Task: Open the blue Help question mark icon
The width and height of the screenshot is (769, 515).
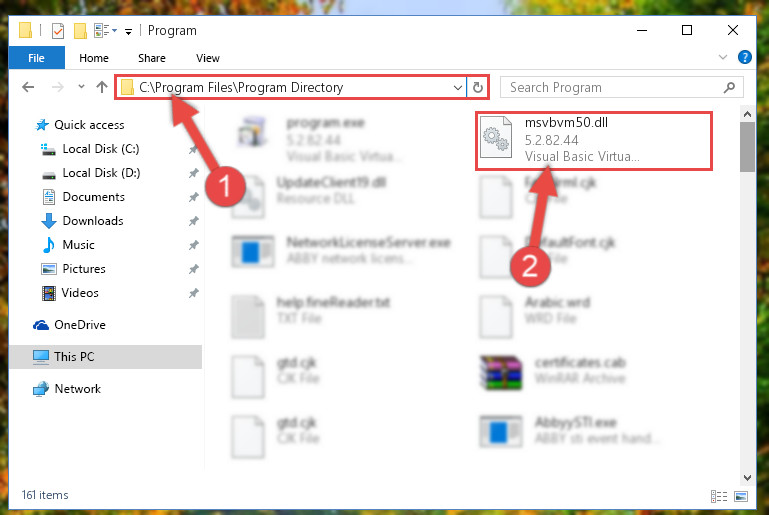Action: click(x=744, y=57)
